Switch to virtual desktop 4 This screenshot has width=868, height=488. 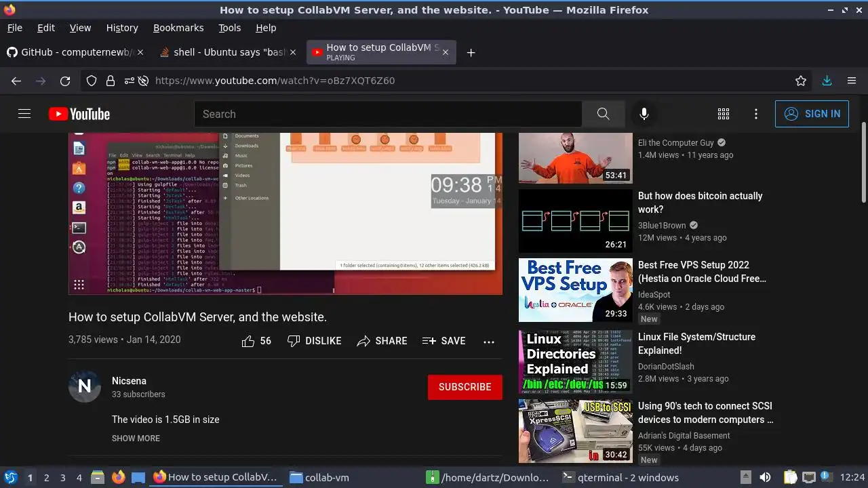79,477
